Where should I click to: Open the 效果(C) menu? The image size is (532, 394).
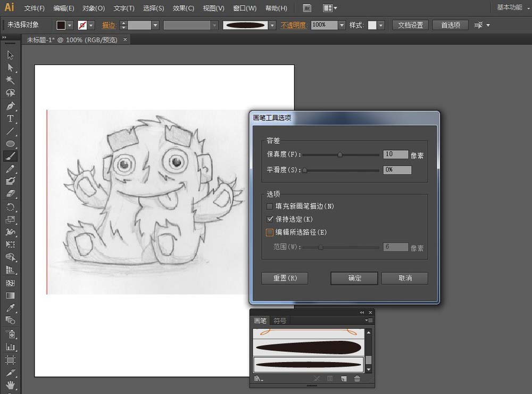point(183,8)
